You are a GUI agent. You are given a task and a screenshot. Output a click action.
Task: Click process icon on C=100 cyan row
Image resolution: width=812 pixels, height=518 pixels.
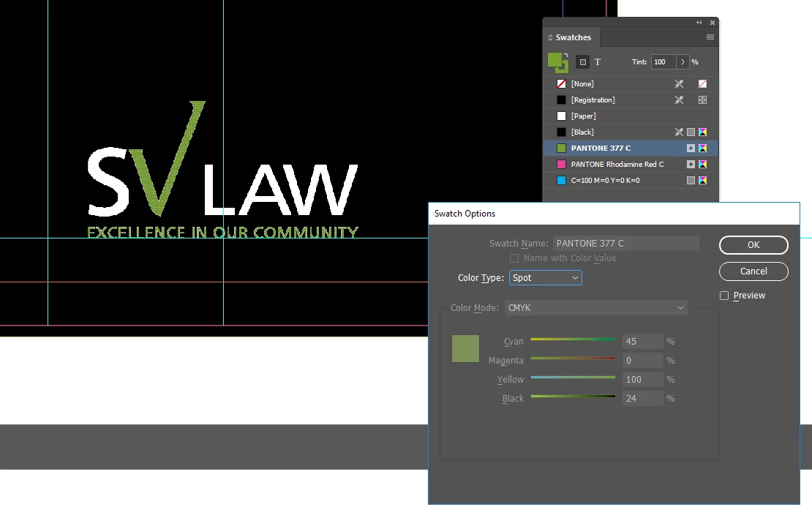[x=691, y=180]
